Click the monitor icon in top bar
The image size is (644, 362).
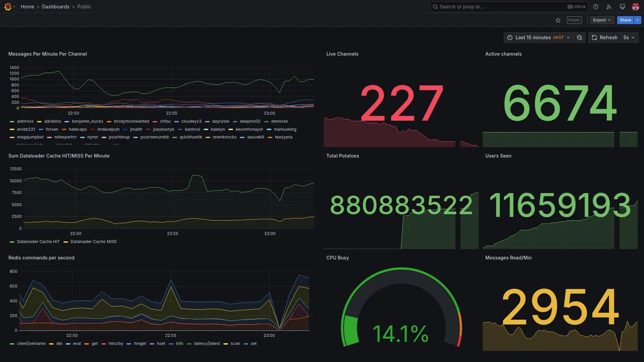coord(622,7)
